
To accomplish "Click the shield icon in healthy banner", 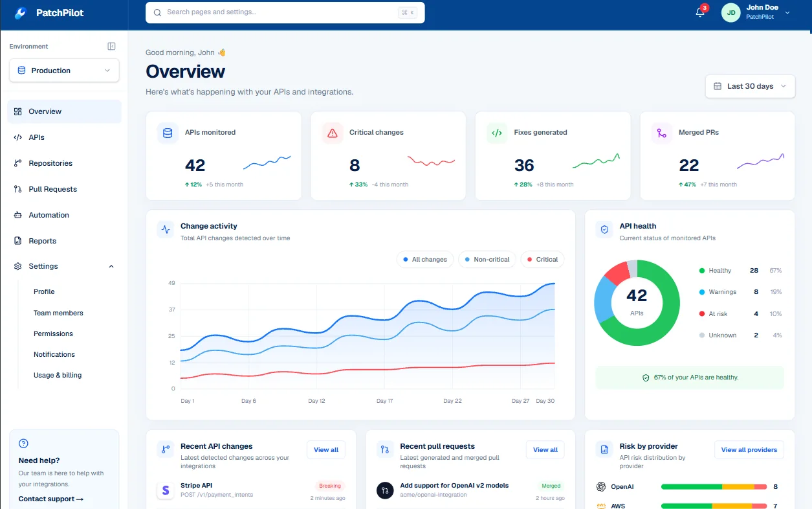I will (x=645, y=378).
